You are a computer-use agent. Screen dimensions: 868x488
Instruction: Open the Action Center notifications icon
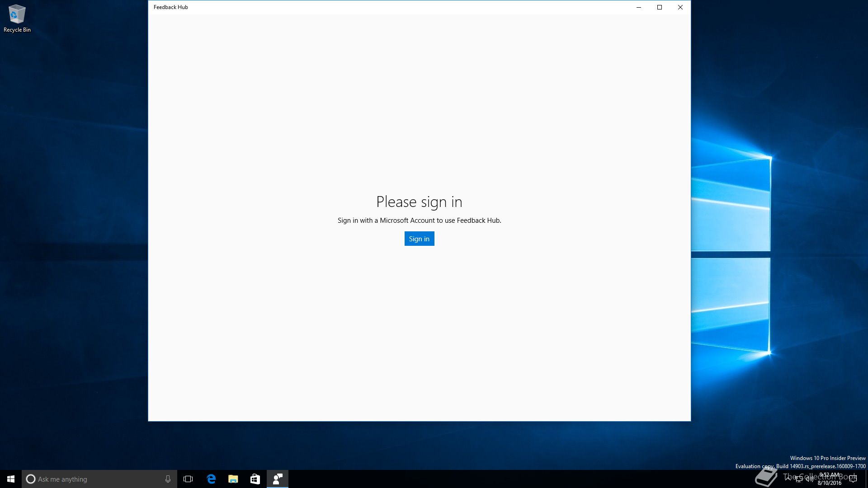853,479
